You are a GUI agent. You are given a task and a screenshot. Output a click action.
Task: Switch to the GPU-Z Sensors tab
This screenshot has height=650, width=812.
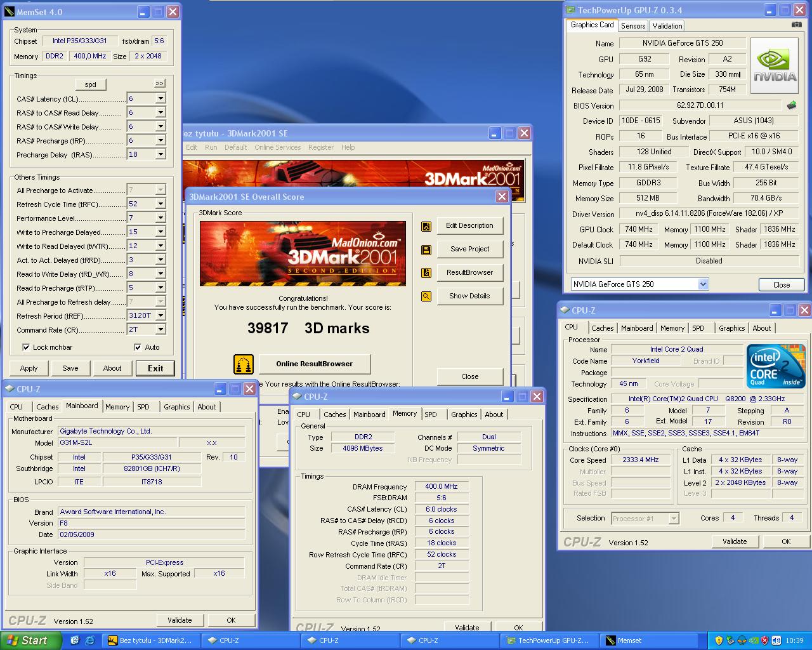tap(633, 25)
